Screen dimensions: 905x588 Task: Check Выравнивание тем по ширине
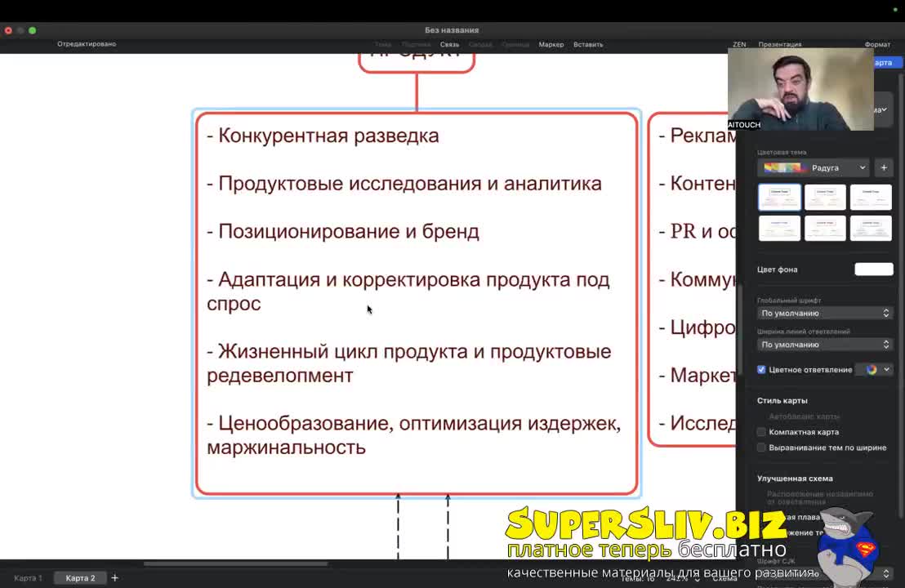pyautogui.click(x=761, y=448)
